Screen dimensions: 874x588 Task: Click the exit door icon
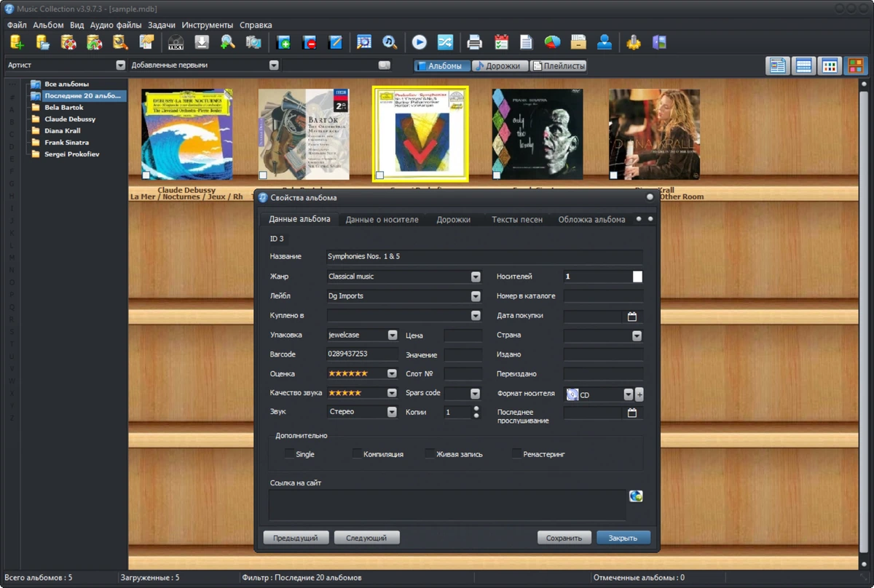660,42
